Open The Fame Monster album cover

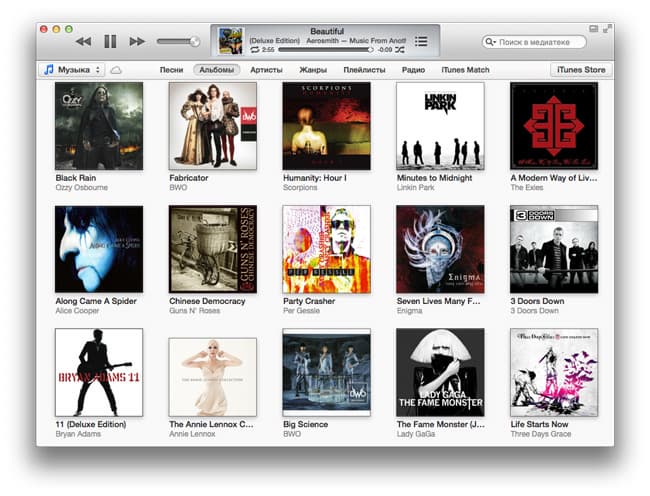(x=440, y=373)
